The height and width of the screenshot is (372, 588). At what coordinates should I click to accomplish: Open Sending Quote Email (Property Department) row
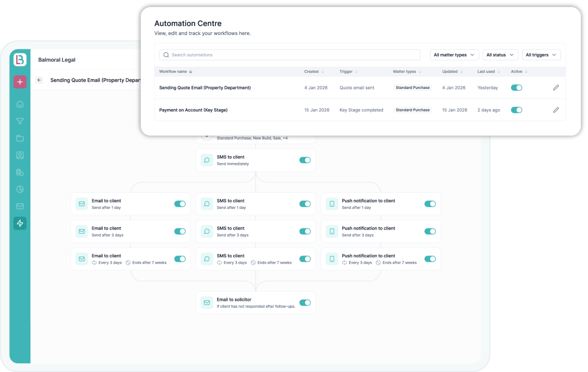pos(205,88)
